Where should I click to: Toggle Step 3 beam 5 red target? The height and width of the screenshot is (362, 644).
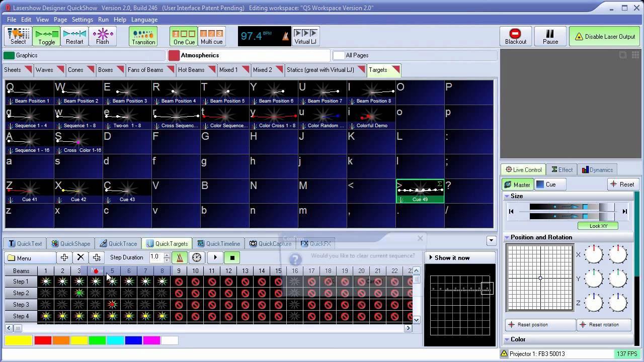(112, 305)
